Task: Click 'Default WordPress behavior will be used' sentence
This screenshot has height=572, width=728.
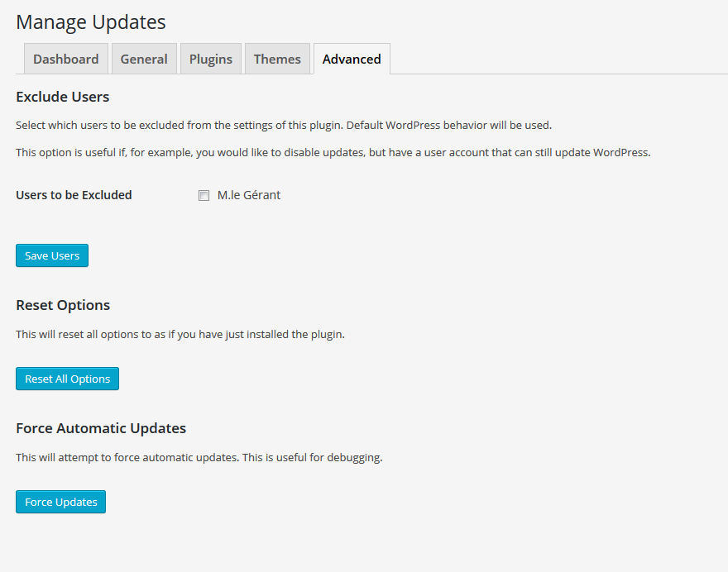Action: (449, 126)
